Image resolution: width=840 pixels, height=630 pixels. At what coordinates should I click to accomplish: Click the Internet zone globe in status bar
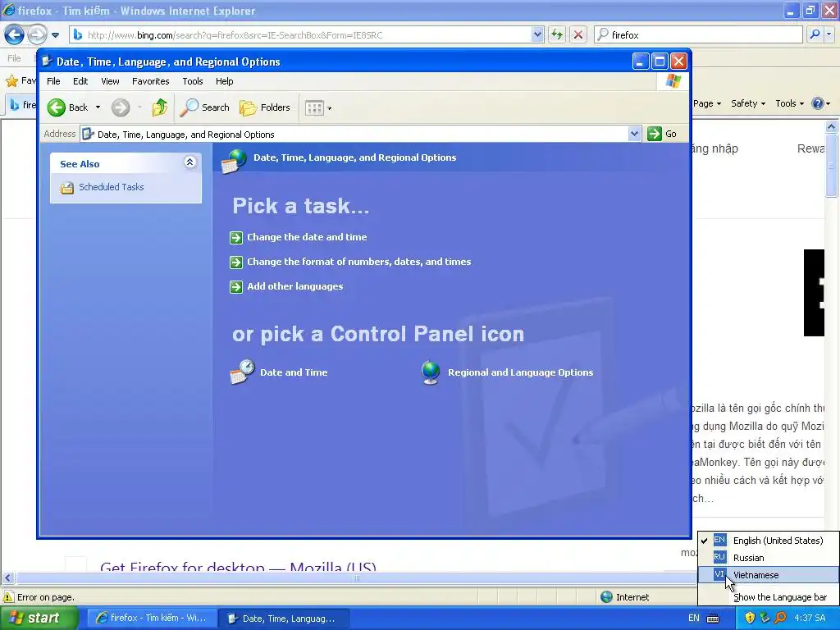[x=606, y=597]
